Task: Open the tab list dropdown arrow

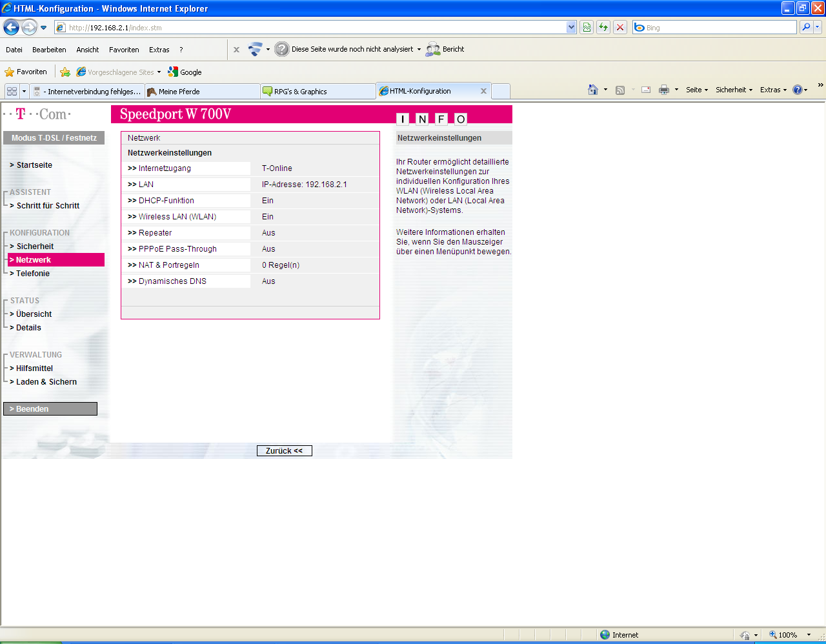Action: click(x=24, y=91)
